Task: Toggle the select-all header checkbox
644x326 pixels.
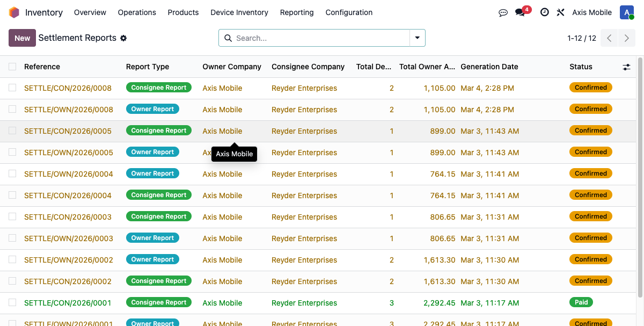Action: pyautogui.click(x=12, y=67)
